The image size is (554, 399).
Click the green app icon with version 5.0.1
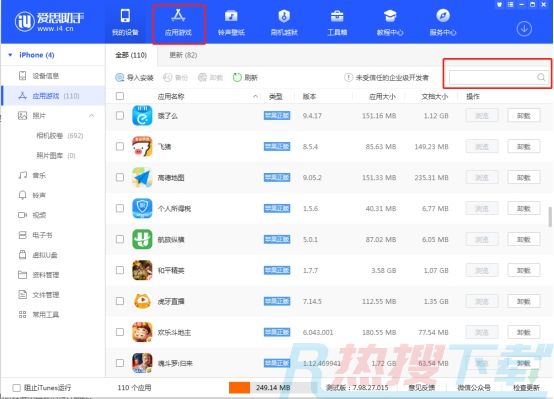[142, 239]
